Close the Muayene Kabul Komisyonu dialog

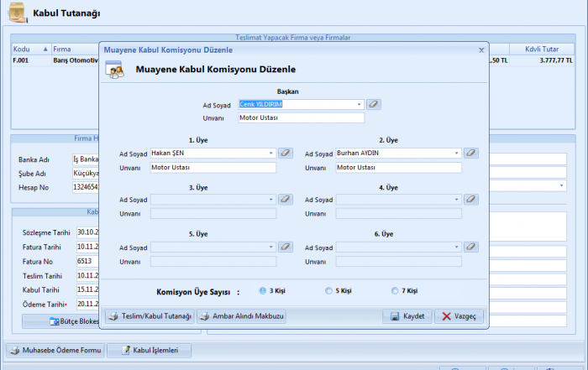pyautogui.click(x=481, y=50)
